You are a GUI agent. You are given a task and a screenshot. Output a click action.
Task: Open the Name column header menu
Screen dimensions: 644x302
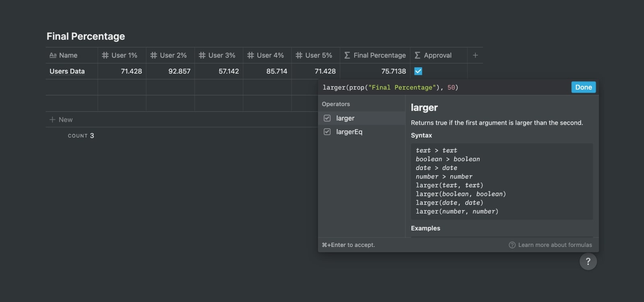[72, 55]
